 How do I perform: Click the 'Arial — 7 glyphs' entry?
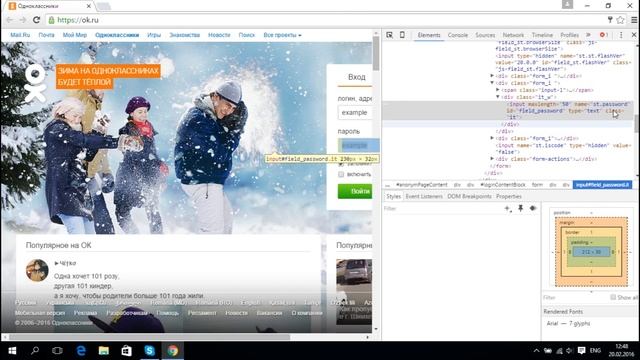coord(568,323)
